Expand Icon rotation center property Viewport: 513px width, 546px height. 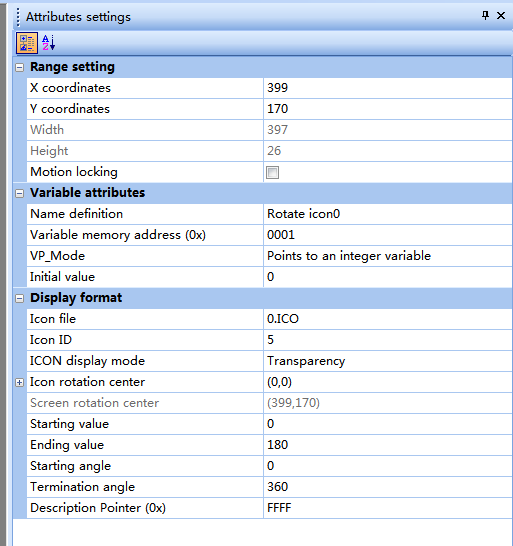coord(20,383)
